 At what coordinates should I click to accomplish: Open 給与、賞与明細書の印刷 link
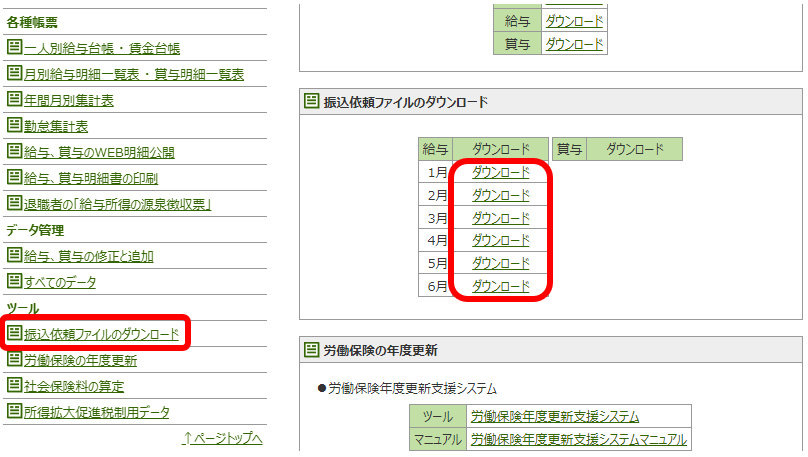point(90,178)
